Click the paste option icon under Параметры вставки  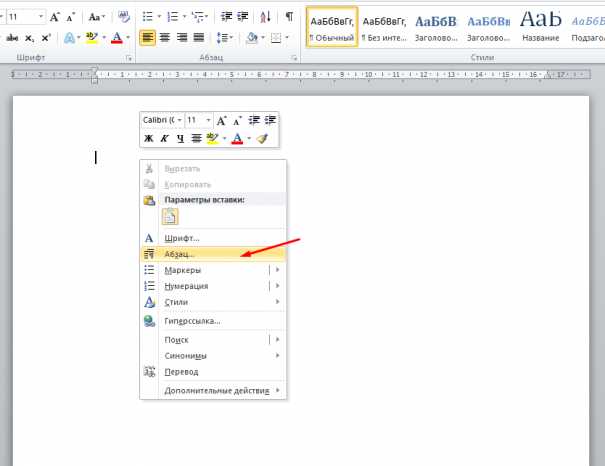point(170,217)
